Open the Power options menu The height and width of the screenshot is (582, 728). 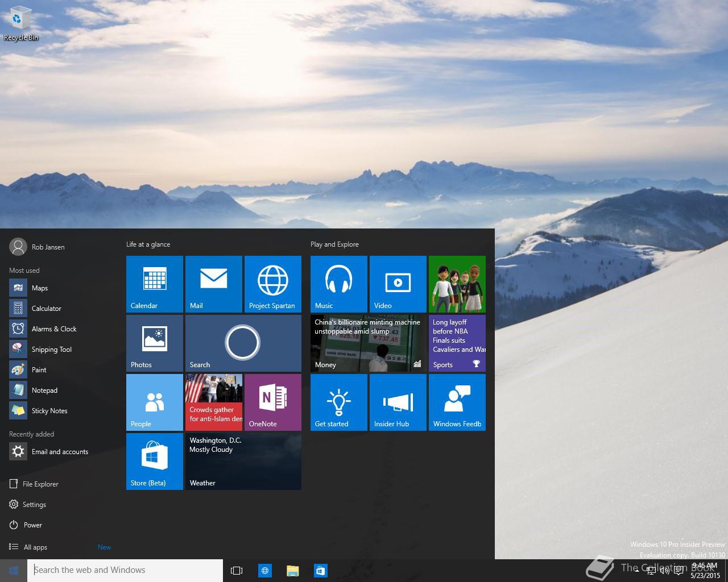pos(32,525)
